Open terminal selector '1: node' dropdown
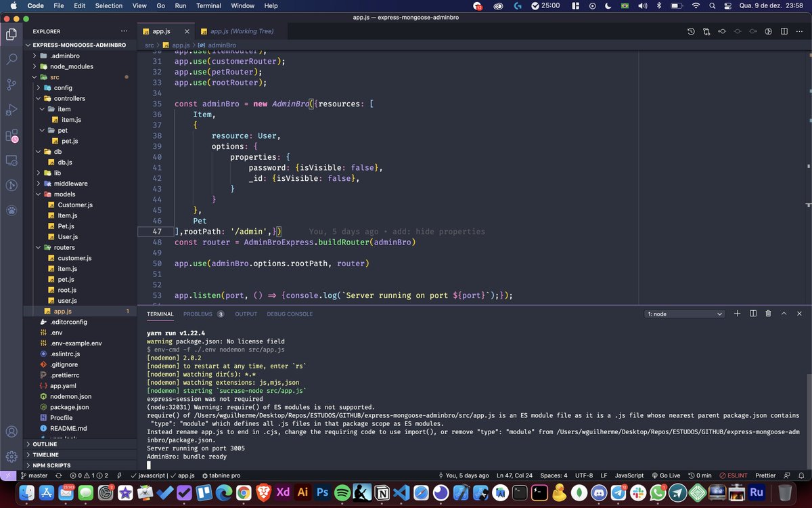This screenshot has width=812, height=508. (x=685, y=314)
